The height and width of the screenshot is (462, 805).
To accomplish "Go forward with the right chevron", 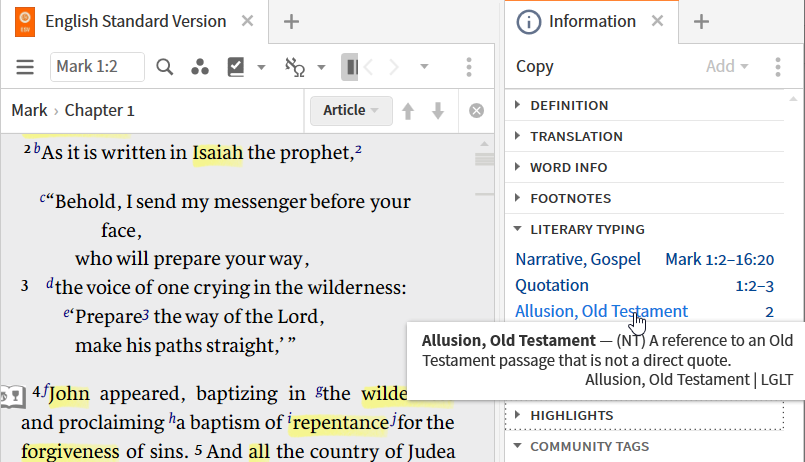I will [x=394, y=67].
